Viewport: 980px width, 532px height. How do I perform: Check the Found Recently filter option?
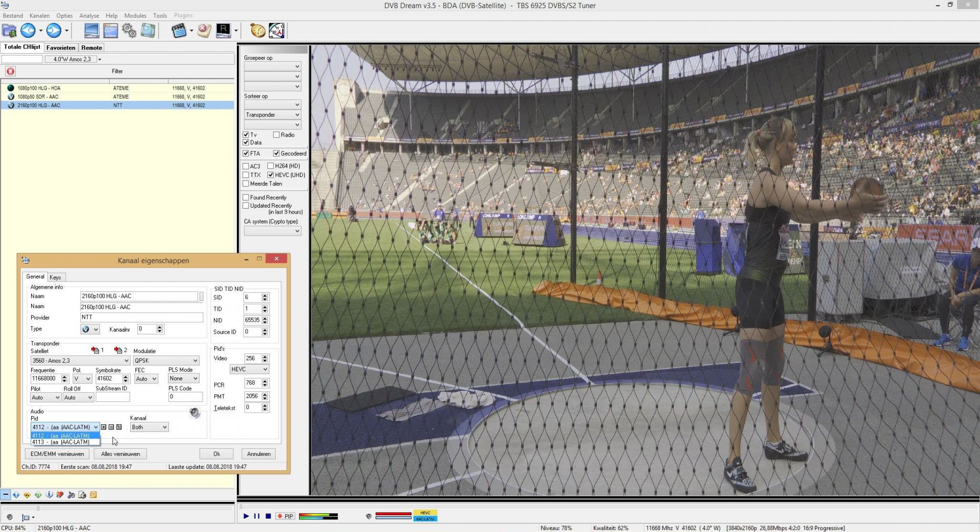coord(246,197)
